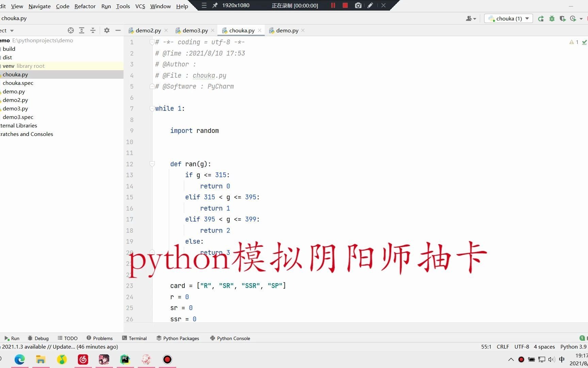Hide the Project panel with minus icon

[x=118, y=30]
